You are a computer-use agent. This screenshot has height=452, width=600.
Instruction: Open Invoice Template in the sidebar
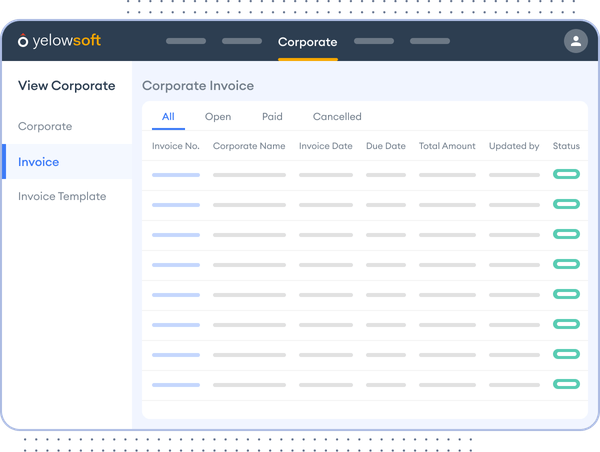tap(62, 196)
